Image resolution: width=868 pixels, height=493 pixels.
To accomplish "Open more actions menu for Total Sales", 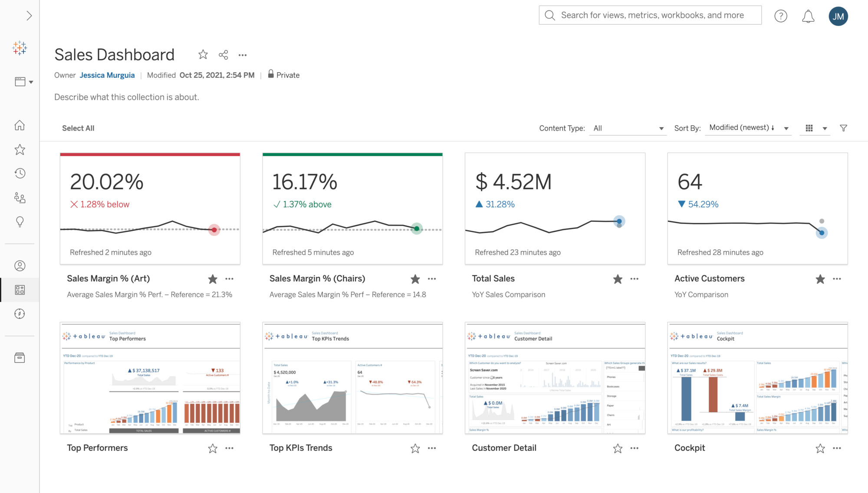I will point(634,279).
